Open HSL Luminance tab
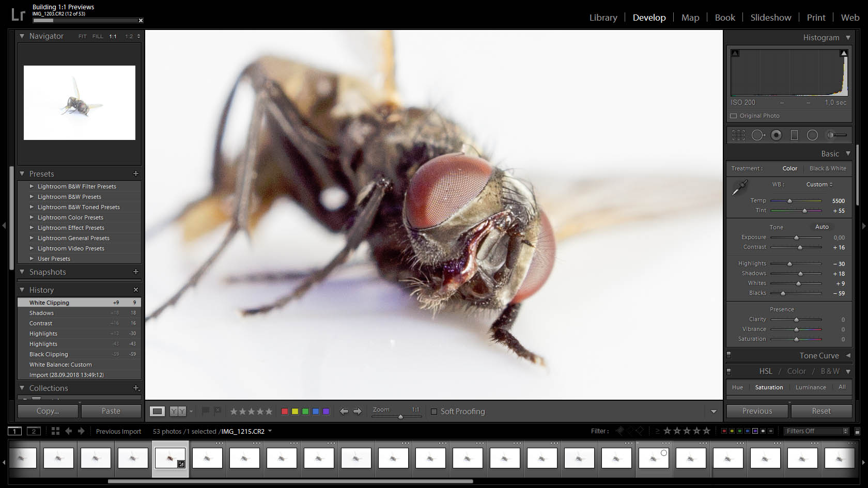This screenshot has width=868, height=488. (811, 387)
